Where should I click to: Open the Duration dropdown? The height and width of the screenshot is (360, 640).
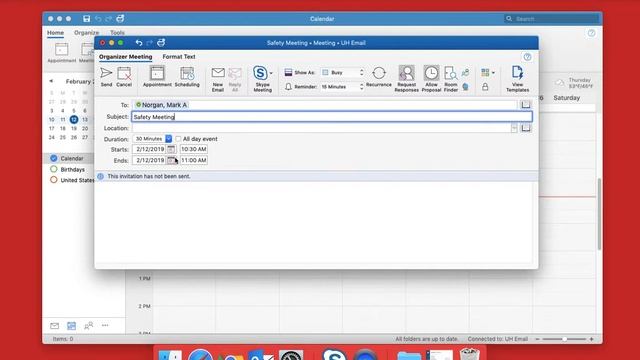[169, 139]
